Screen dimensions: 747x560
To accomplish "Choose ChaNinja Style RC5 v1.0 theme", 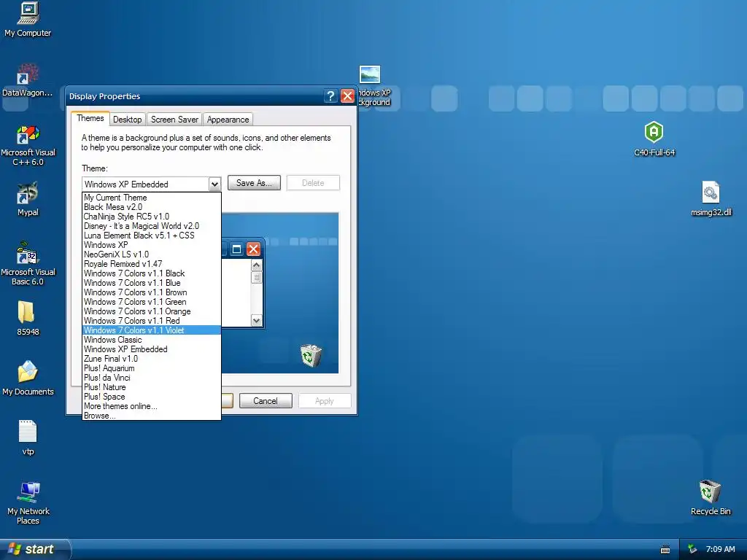I will pos(152,216).
